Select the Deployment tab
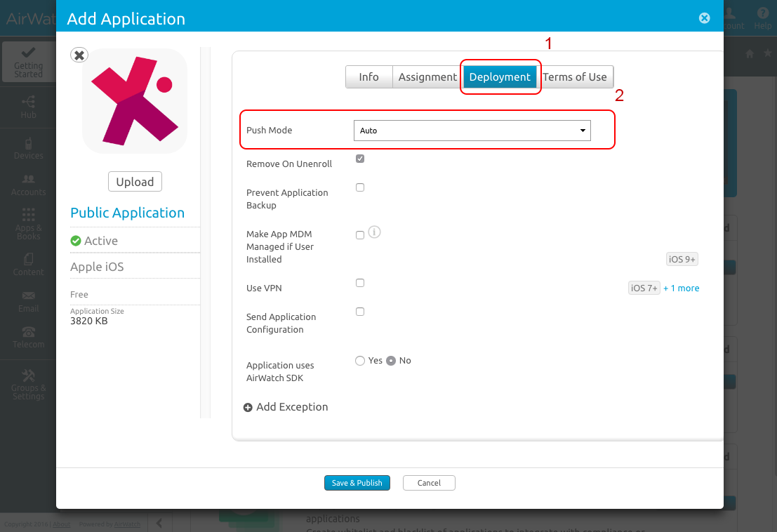Image resolution: width=777 pixels, height=532 pixels. pyautogui.click(x=500, y=77)
